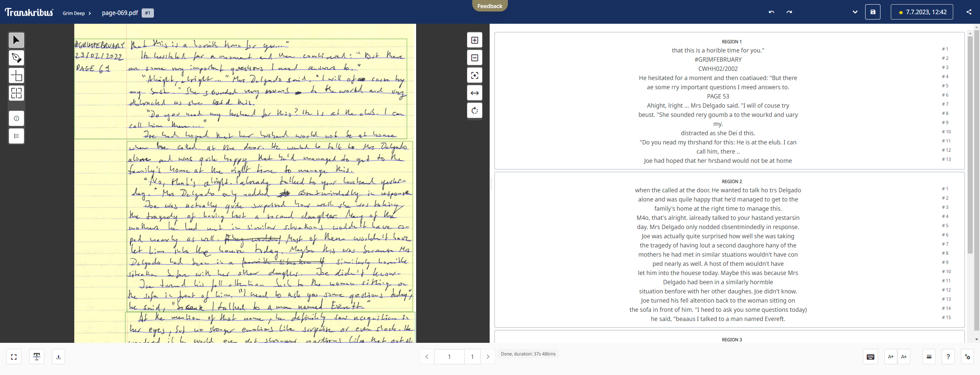Select the Pen drawing tool
The width and height of the screenshot is (980, 375).
coord(16,58)
